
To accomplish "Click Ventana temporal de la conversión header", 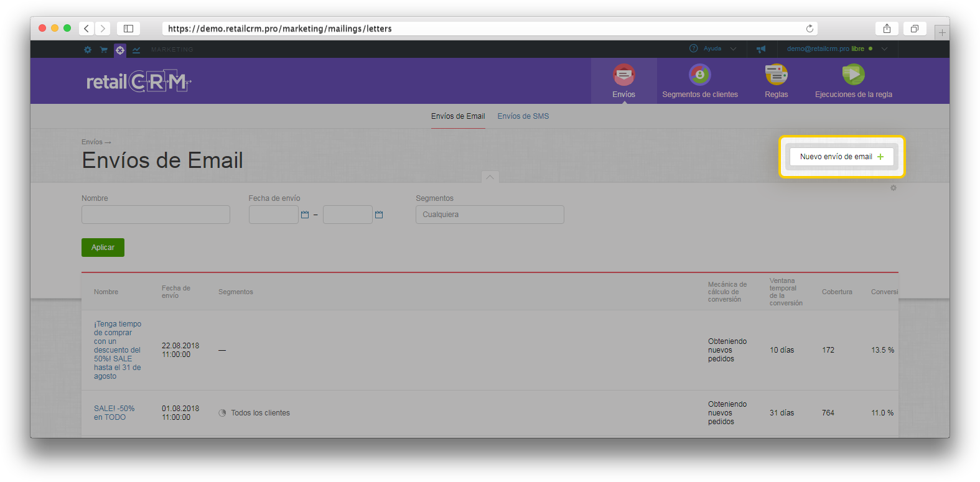I will pos(786,292).
